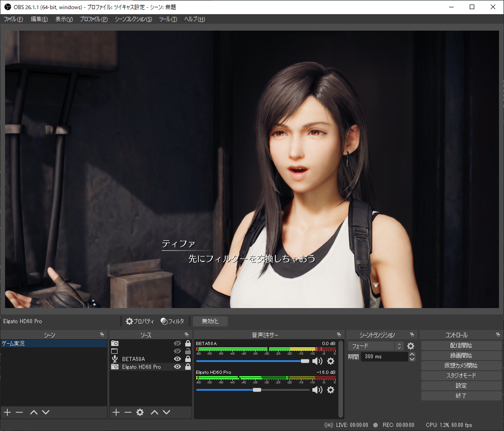Start the virtual camera via 仮想カメラ開始
This screenshot has height=431, width=504.
click(461, 366)
